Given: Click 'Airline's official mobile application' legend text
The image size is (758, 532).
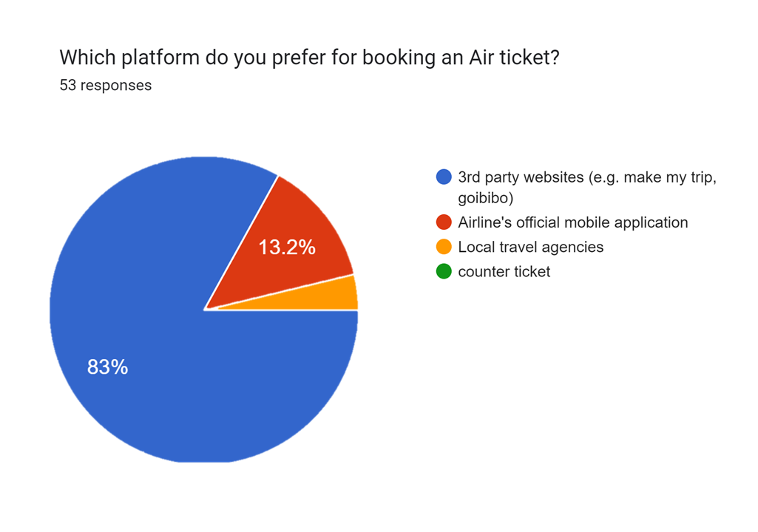Looking at the screenshot, I should pyautogui.click(x=573, y=222).
